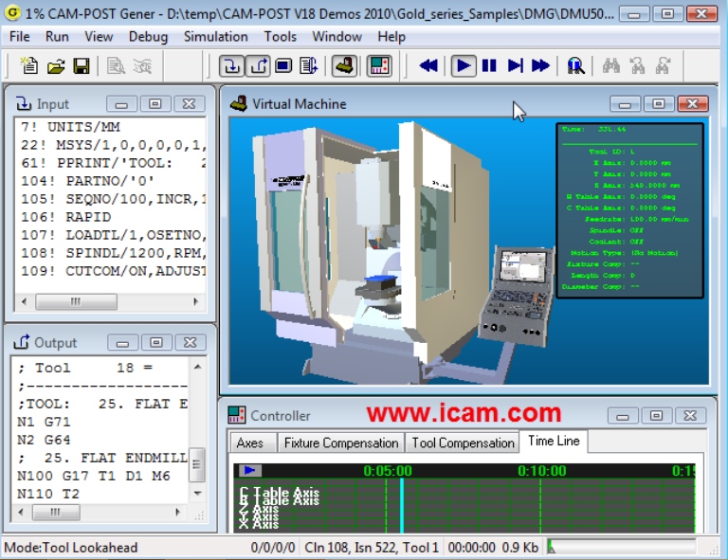Click the Controller panel title icon
This screenshot has height=560, width=728.
237,415
